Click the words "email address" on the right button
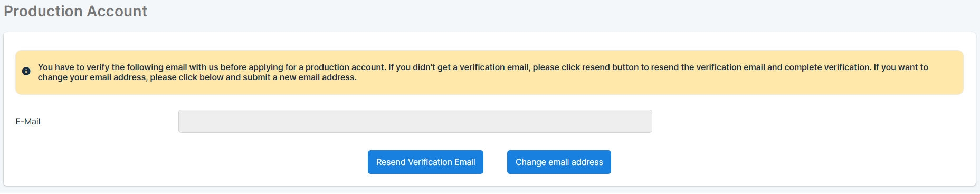The image size is (980, 194). tap(576, 162)
